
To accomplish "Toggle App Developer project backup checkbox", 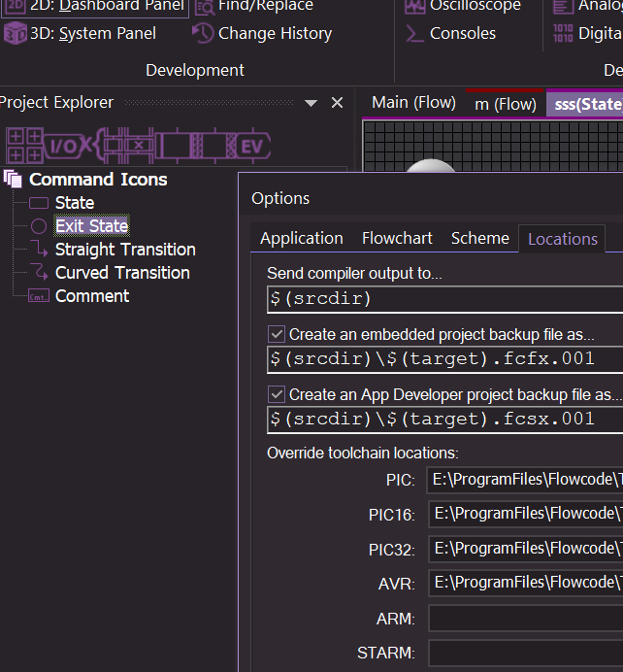I will click(x=277, y=394).
